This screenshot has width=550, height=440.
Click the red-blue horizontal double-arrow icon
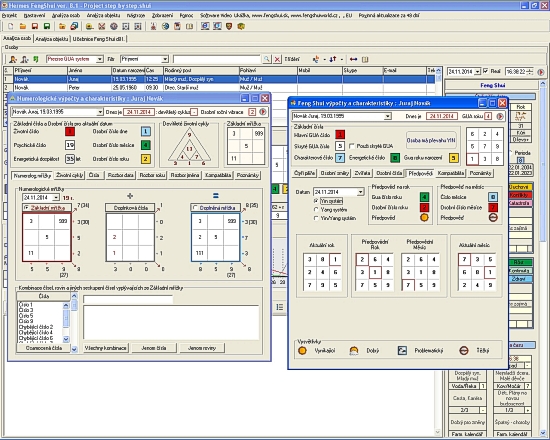(x=354, y=59)
